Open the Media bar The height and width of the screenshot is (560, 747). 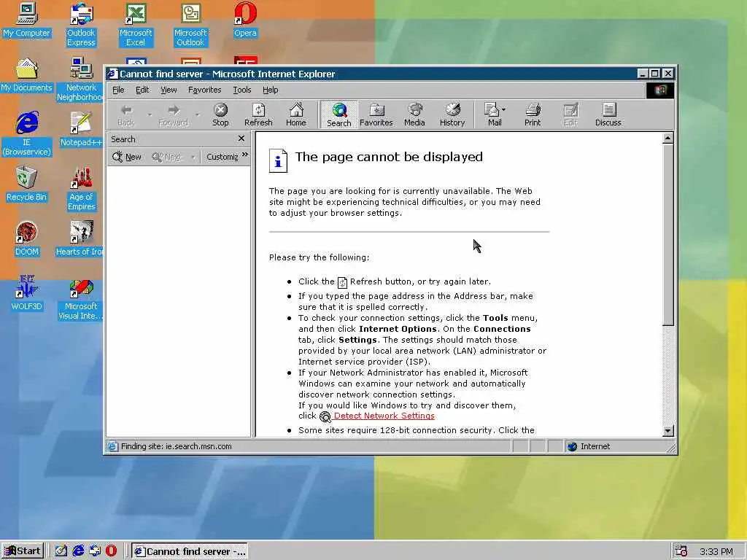tap(414, 114)
